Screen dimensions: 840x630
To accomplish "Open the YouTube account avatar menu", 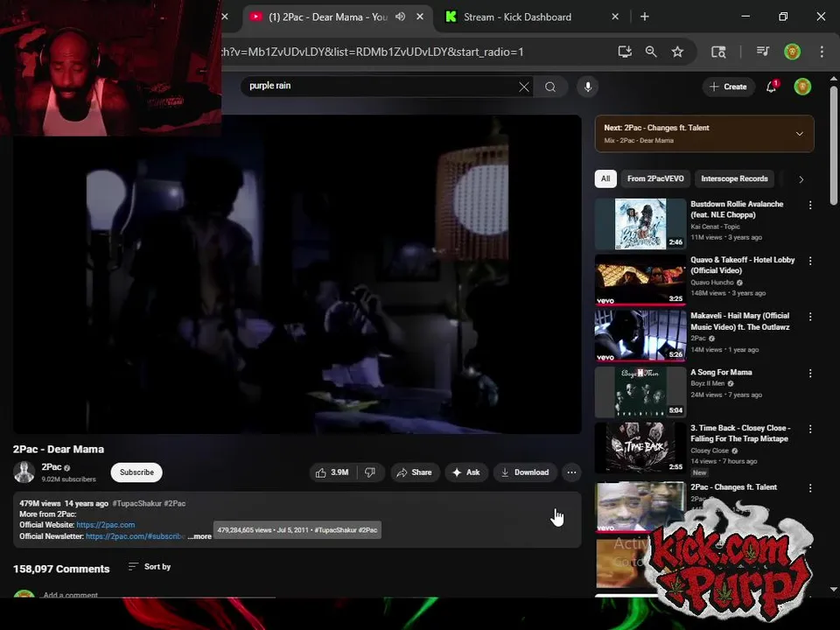I will tap(802, 87).
